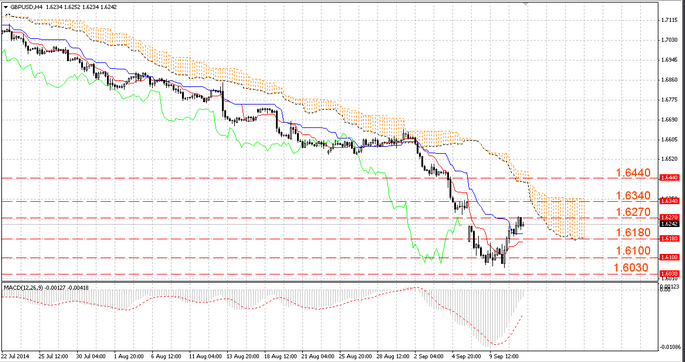Image resolution: width=685 pixels, height=362 pixels.
Task: Click the orange 1.6440 resistance level label
Action: [633, 173]
